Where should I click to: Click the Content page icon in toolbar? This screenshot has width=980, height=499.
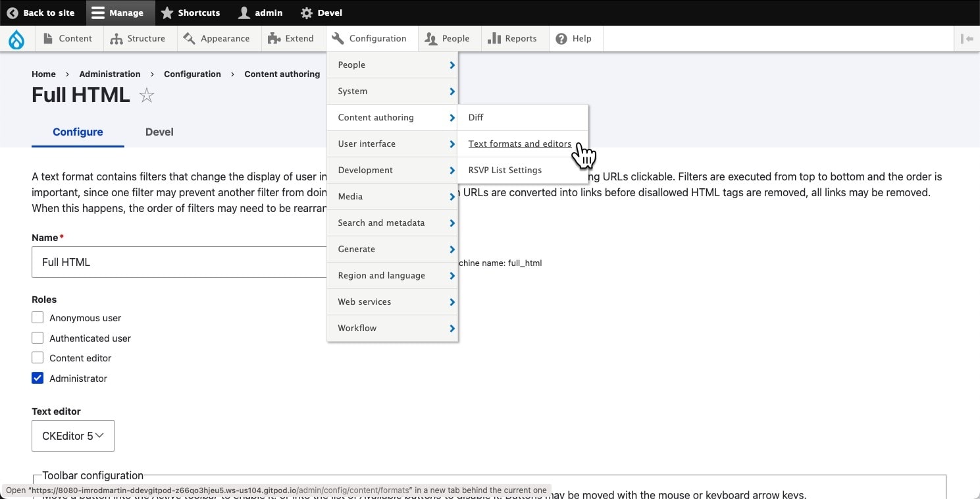pyautogui.click(x=48, y=39)
